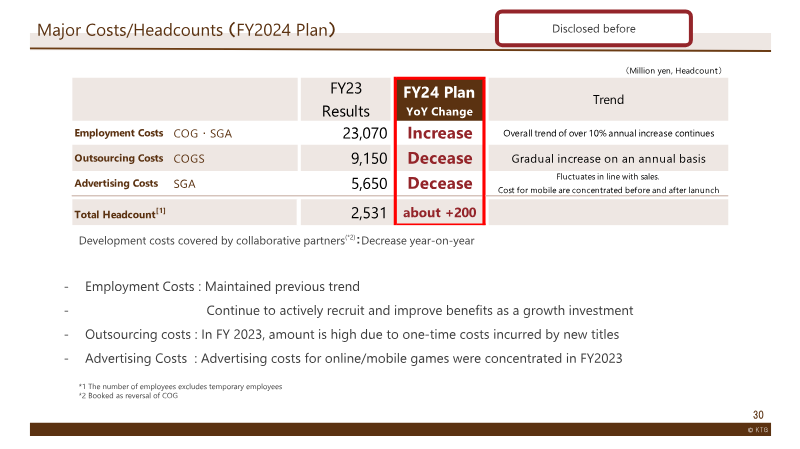Click the red 'Increase' cell
The height and width of the screenshot is (449, 800).
coord(439,133)
